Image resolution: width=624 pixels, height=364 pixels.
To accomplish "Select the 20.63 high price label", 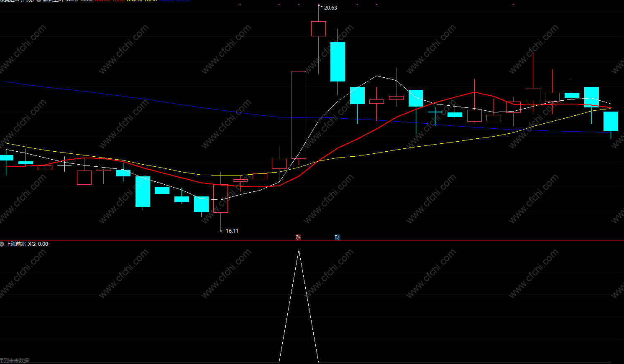I will pos(330,8).
